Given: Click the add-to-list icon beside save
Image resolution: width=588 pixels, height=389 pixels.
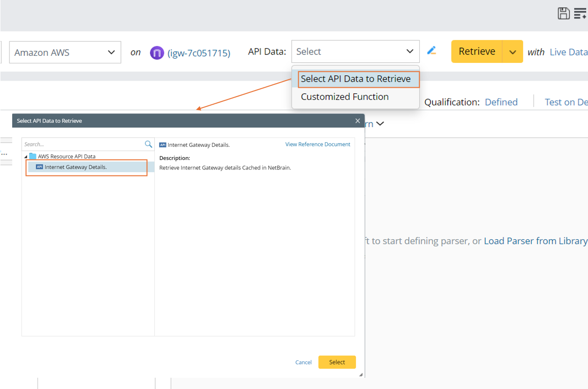Looking at the screenshot, I should (x=580, y=14).
